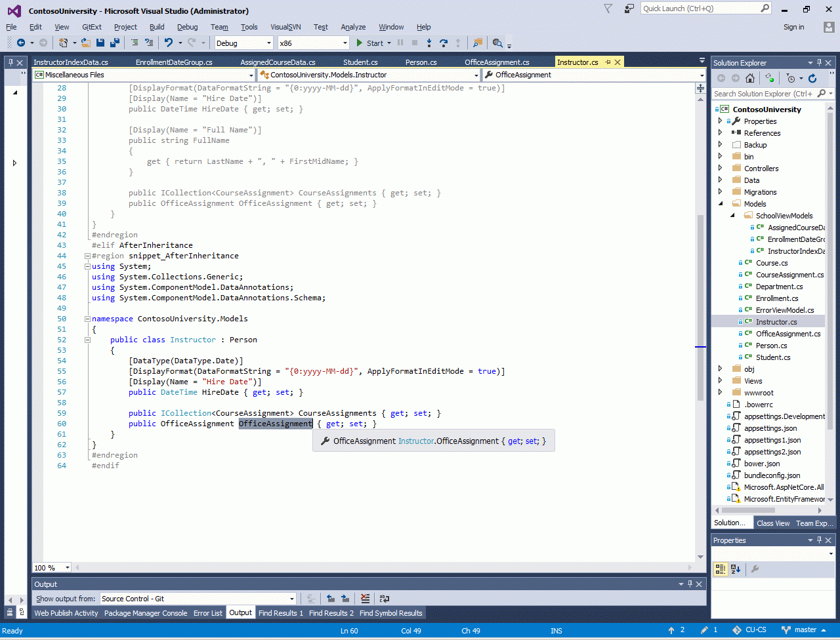Click the Undo toolbar icon
This screenshot has width=840, height=640.
pyautogui.click(x=169, y=43)
